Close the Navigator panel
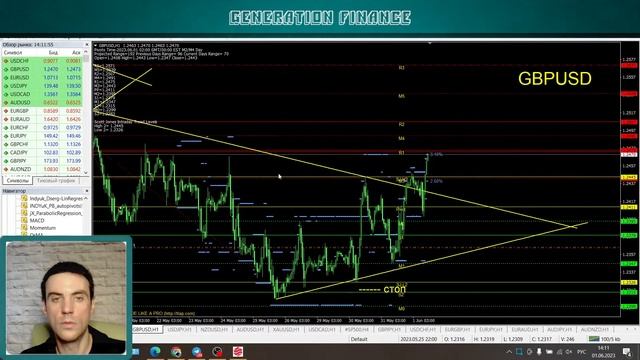The height and width of the screenshot is (360, 640). click(87, 191)
